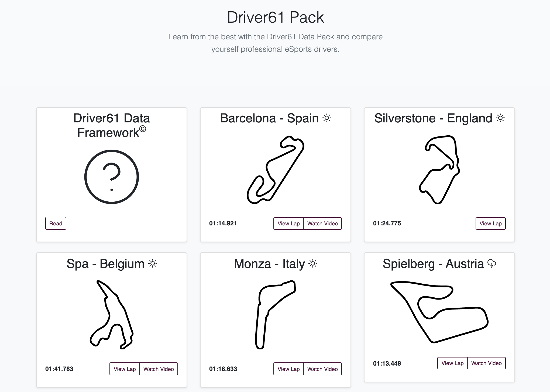Screen dimensions: 550x392
Task: View Lap for Monza - Italy
Action: tap(288, 369)
